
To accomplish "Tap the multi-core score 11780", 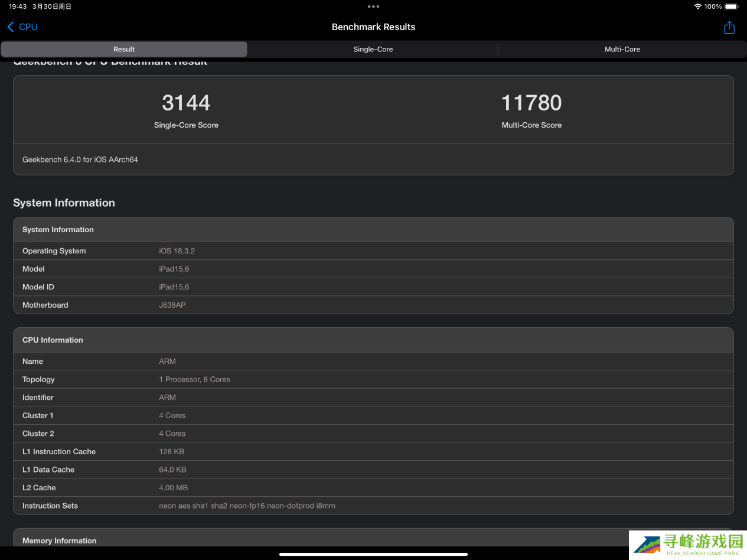I will [x=531, y=103].
